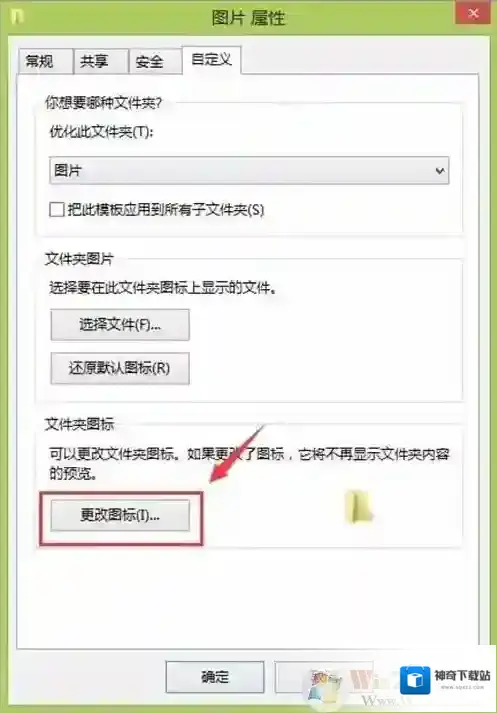Click the folder icon in the title bar
497x713 pixels.
17,17
